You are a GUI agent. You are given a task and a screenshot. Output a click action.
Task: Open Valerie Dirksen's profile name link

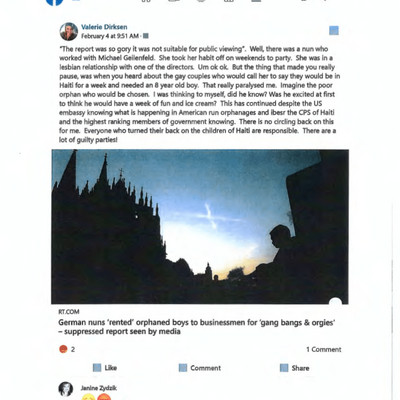pos(104,27)
